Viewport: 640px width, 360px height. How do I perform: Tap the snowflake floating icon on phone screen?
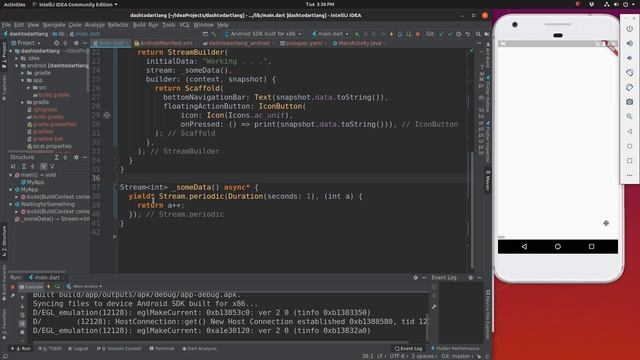pyautogui.click(x=606, y=223)
